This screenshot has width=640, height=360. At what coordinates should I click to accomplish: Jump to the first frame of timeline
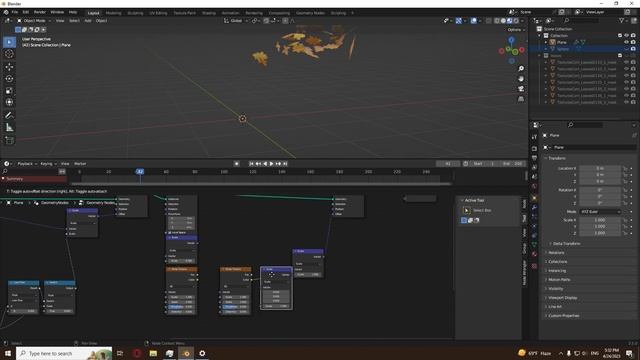[251, 164]
